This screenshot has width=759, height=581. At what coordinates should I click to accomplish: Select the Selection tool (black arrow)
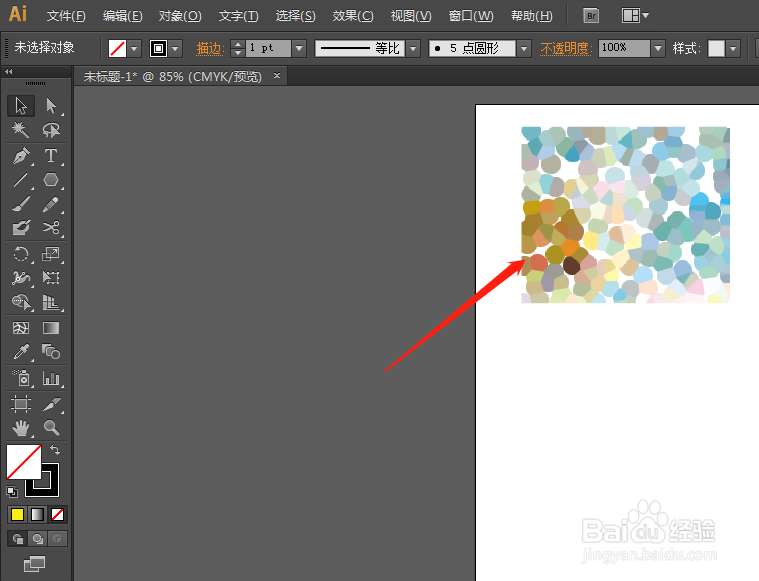[21, 106]
